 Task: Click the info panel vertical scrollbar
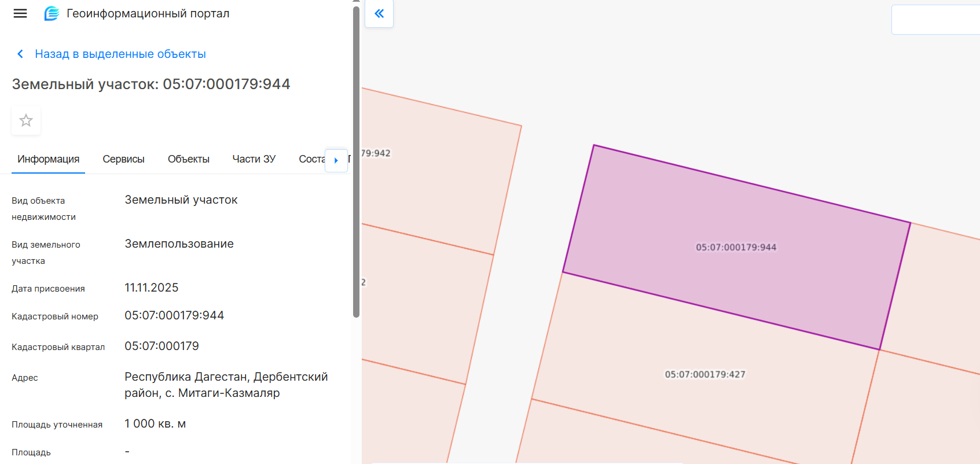point(356,162)
